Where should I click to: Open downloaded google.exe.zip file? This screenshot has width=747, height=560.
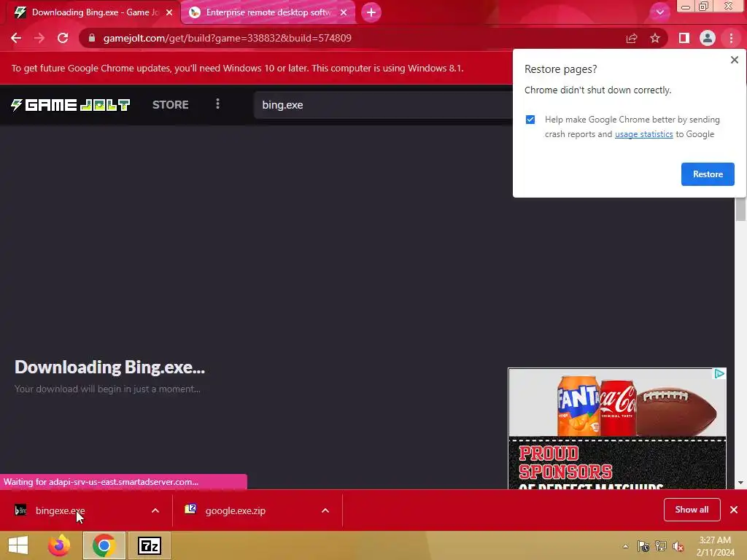(x=236, y=510)
